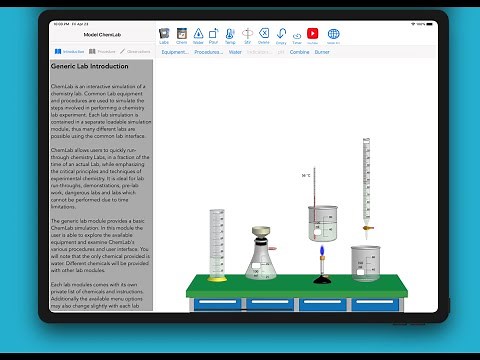Click the Delete icon in toolbar

[264, 36]
